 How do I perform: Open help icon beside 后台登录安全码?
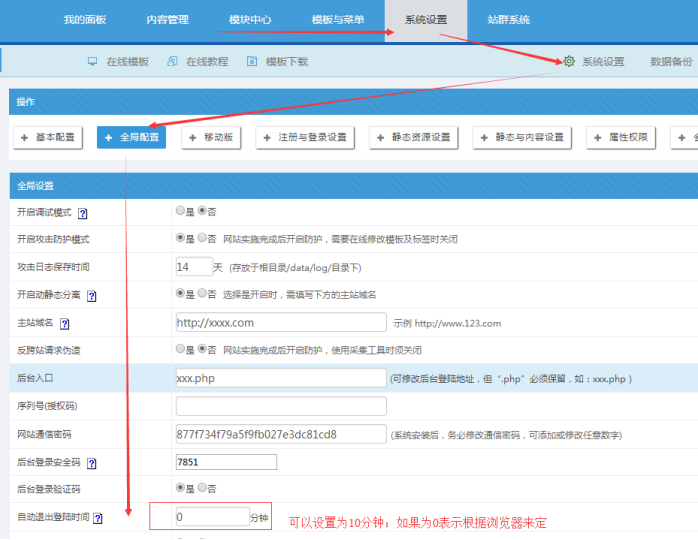coord(91,463)
